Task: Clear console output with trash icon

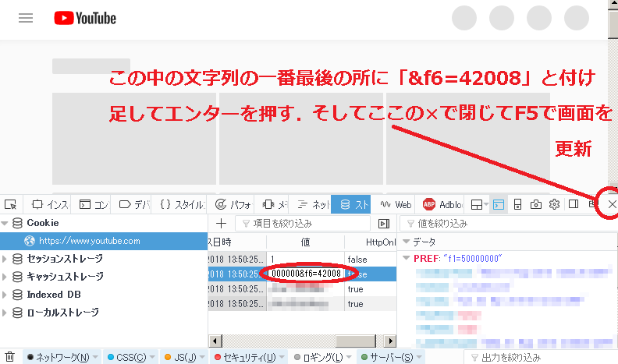Action: 10,357
